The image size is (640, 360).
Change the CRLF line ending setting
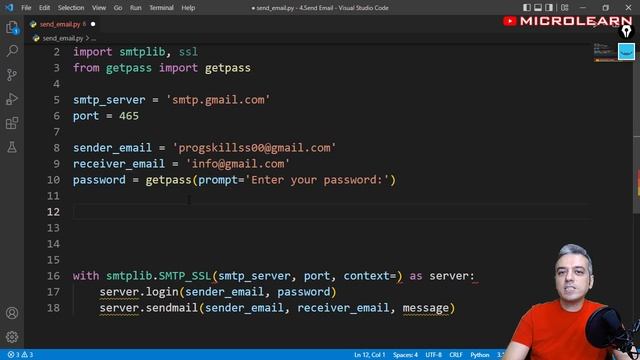[456, 355]
